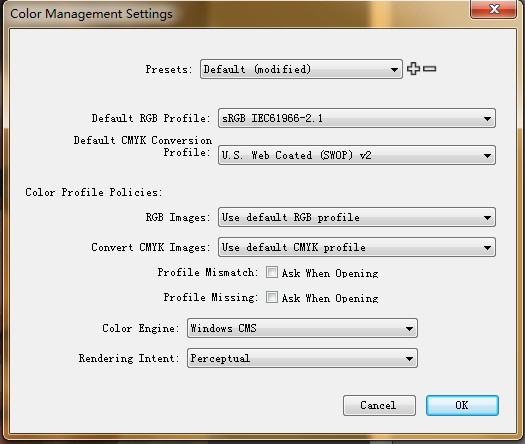Open the Color Engine dropdown

click(302, 328)
